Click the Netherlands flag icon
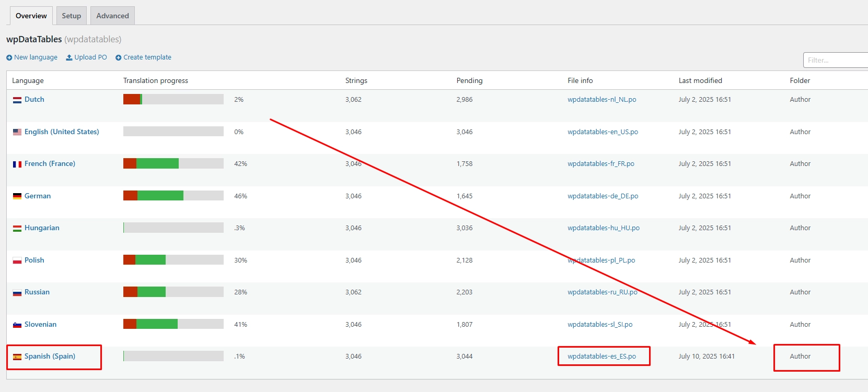 point(17,100)
